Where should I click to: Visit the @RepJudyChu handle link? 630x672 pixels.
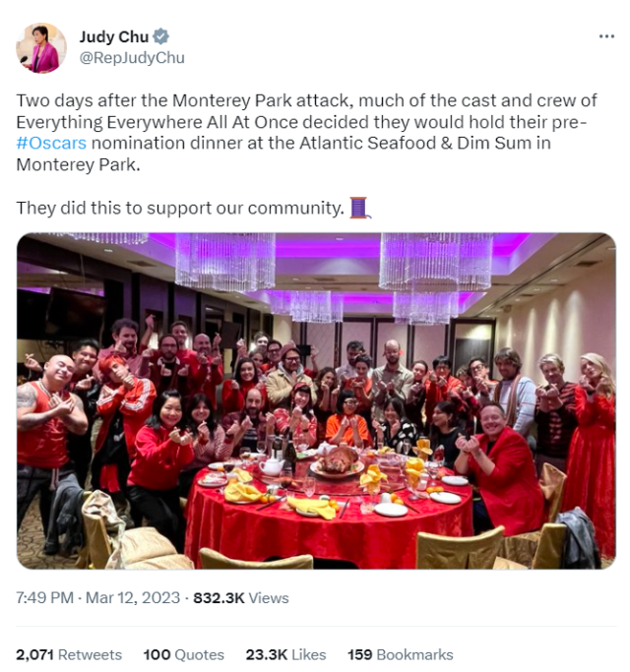click(132, 57)
